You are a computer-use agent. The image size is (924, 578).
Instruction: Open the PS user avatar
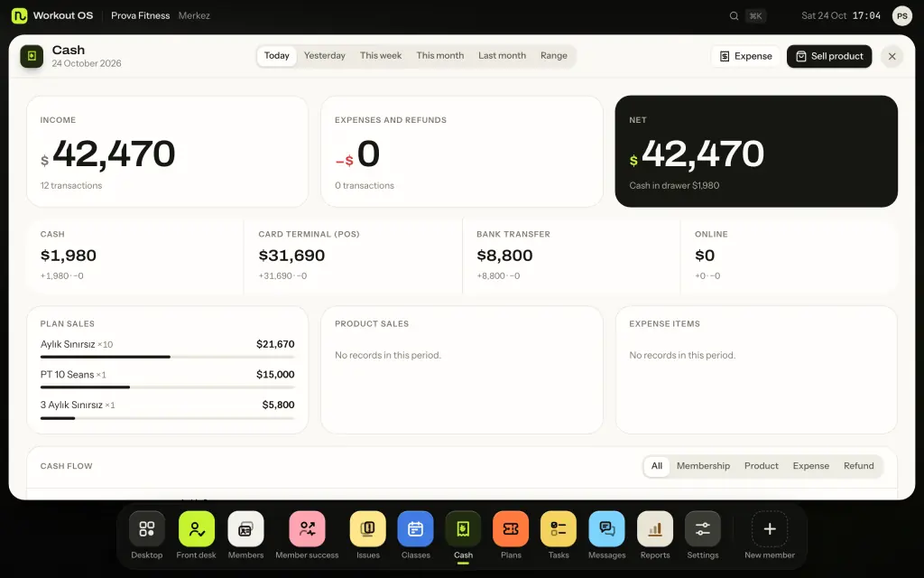point(902,16)
